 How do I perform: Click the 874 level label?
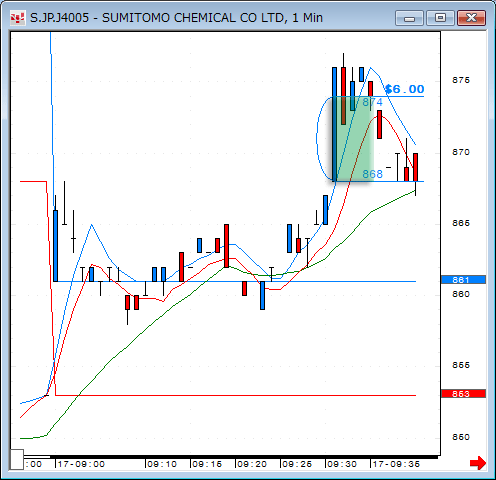(x=372, y=102)
